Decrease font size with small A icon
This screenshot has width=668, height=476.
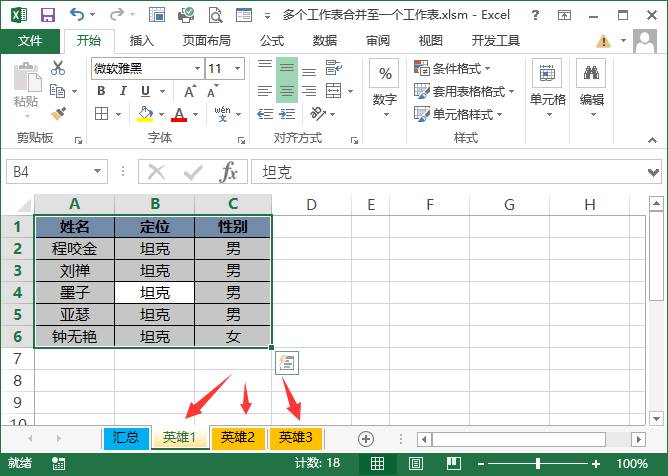pos(213,91)
